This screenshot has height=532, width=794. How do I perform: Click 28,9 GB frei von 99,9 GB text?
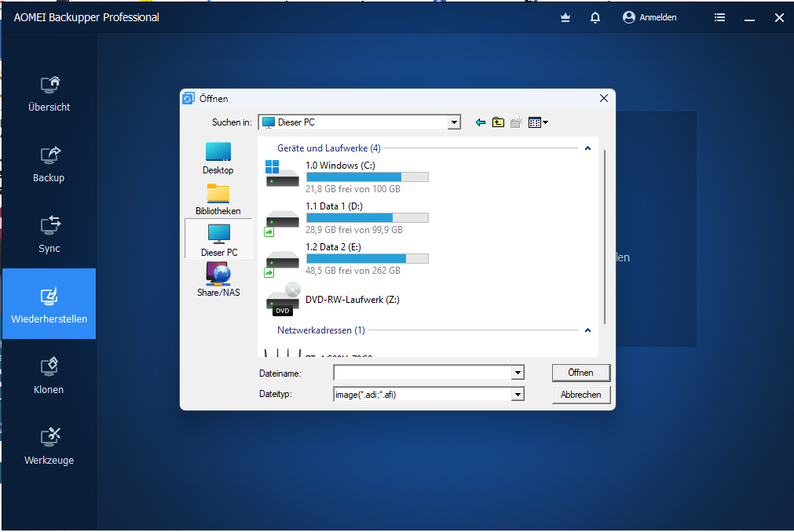[x=354, y=230]
